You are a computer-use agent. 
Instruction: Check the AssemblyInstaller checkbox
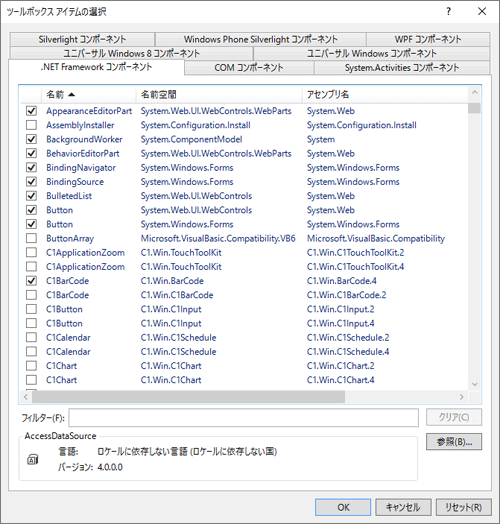(31, 125)
